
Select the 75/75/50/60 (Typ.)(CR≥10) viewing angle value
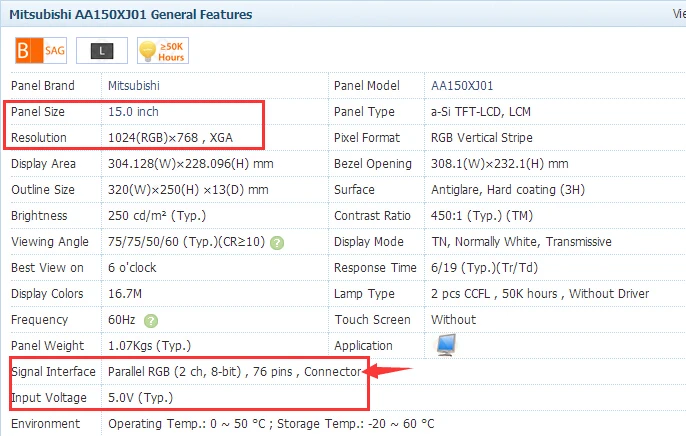tap(186, 242)
